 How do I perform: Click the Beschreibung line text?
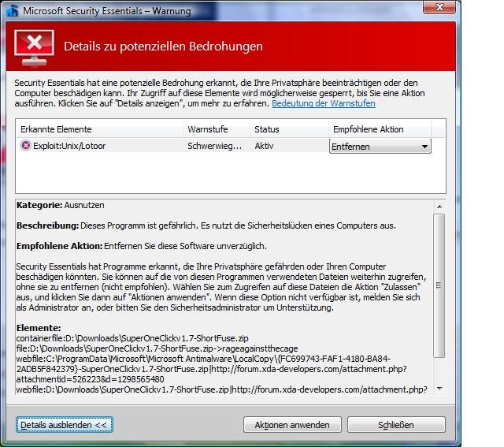[206, 225]
